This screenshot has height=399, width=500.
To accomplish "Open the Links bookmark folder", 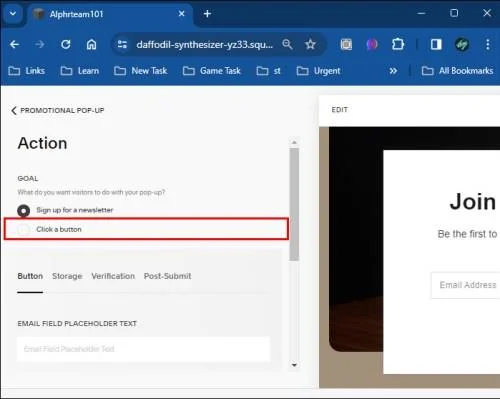I will click(x=27, y=71).
